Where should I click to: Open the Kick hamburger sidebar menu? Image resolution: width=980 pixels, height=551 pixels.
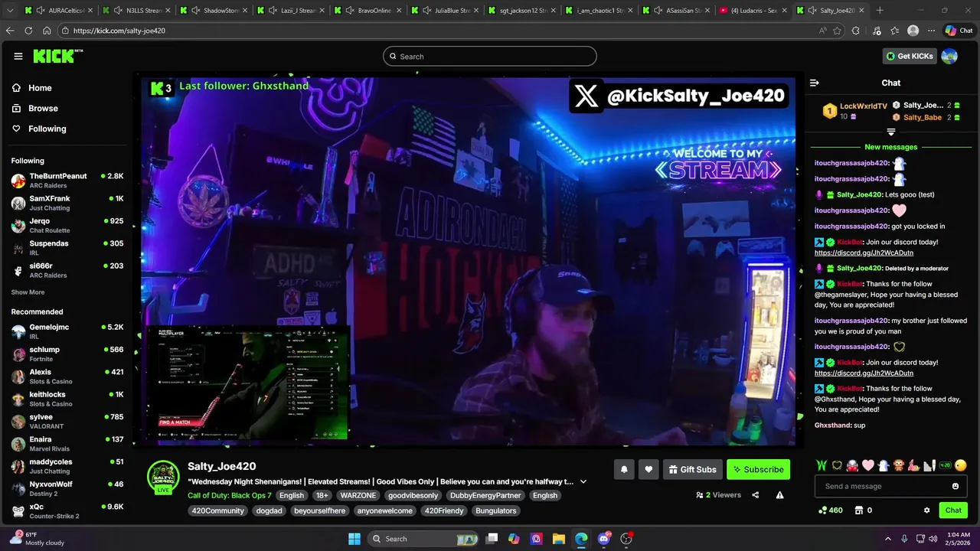(x=18, y=56)
